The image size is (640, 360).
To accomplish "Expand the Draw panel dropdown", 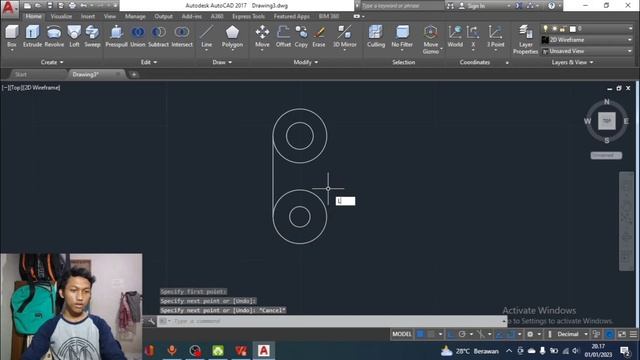I will click(x=222, y=62).
